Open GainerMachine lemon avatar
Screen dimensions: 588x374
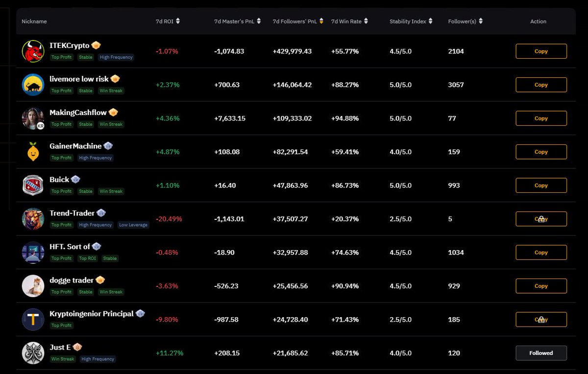(33, 152)
